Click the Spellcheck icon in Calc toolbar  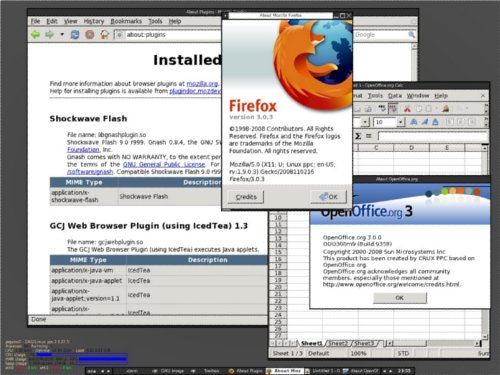point(382,108)
